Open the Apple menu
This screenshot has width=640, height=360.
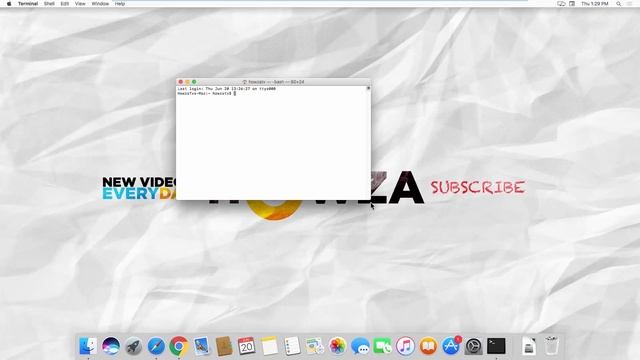tap(9, 4)
